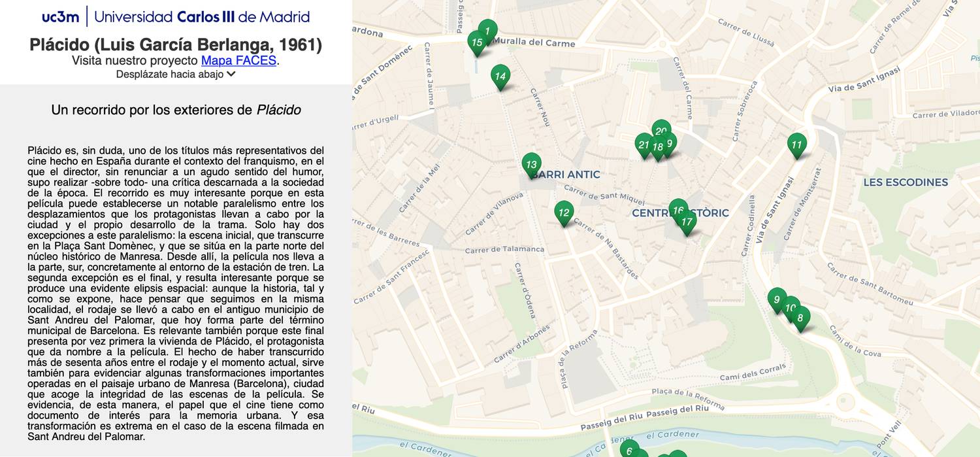Select map pin 16 in Centre Històric

pos(678,209)
